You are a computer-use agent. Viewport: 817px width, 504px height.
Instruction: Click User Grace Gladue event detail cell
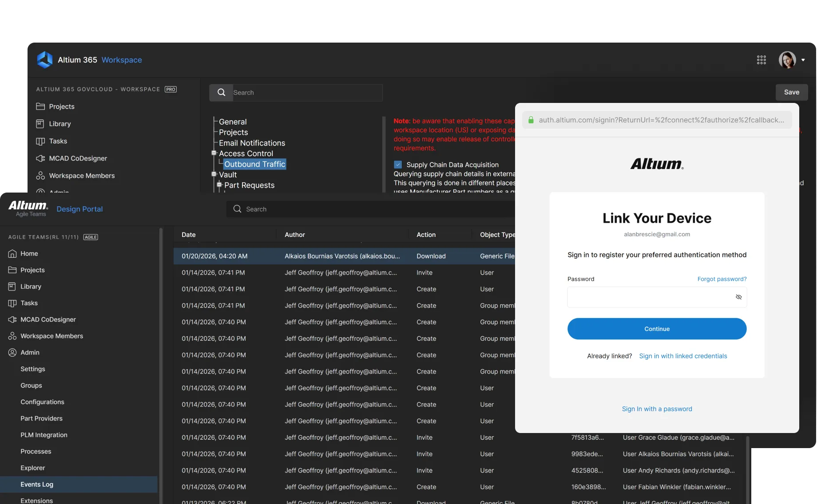[x=678, y=437]
